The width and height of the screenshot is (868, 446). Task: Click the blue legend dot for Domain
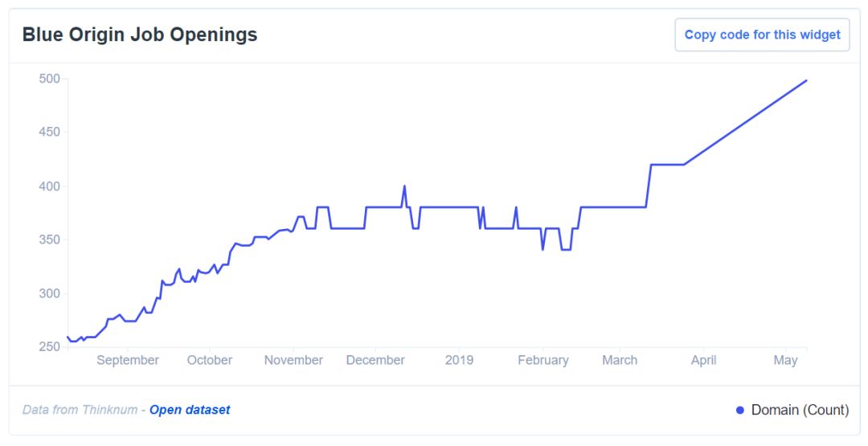pyautogui.click(x=740, y=411)
